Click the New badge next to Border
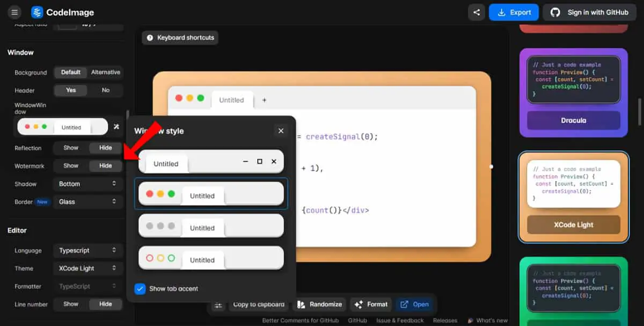This screenshot has height=326, width=644. pyautogui.click(x=42, y=202)
